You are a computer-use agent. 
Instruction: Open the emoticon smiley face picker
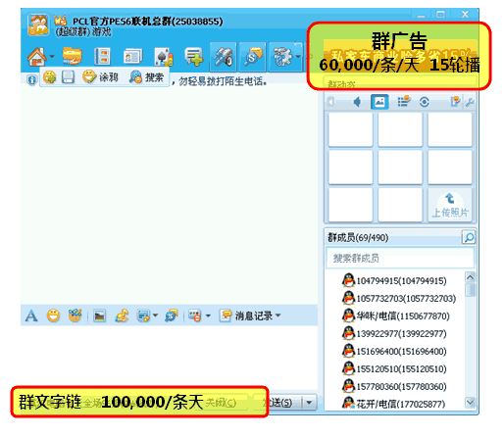coord(53,316)
